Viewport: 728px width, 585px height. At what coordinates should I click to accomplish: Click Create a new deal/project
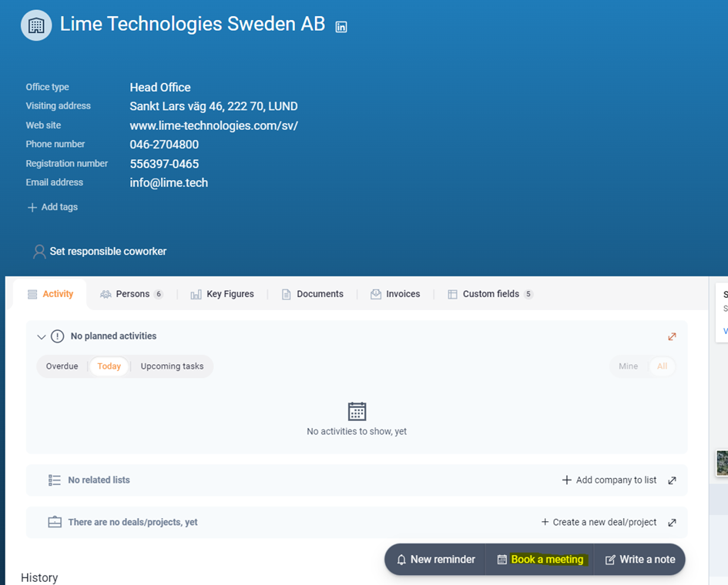tap(599, 523)
